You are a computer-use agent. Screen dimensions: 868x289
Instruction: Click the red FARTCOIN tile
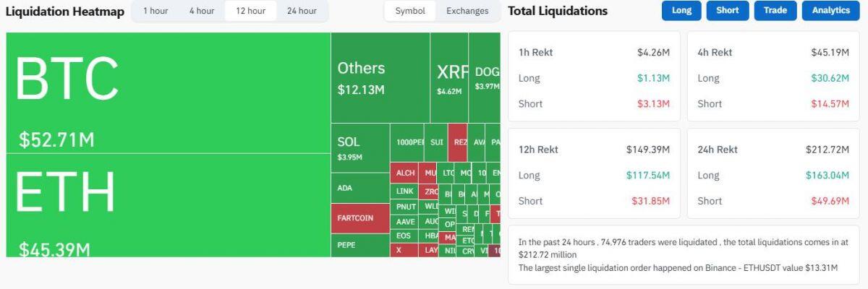click(360, 218)
